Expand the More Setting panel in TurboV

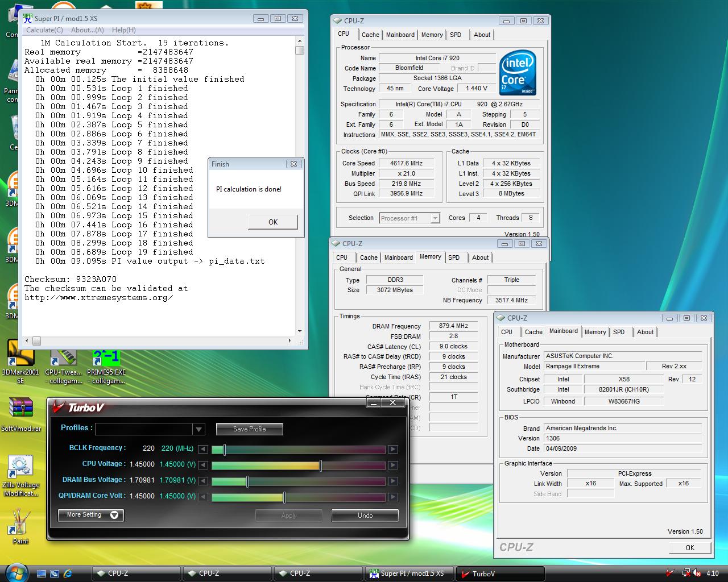coord(91,515)
